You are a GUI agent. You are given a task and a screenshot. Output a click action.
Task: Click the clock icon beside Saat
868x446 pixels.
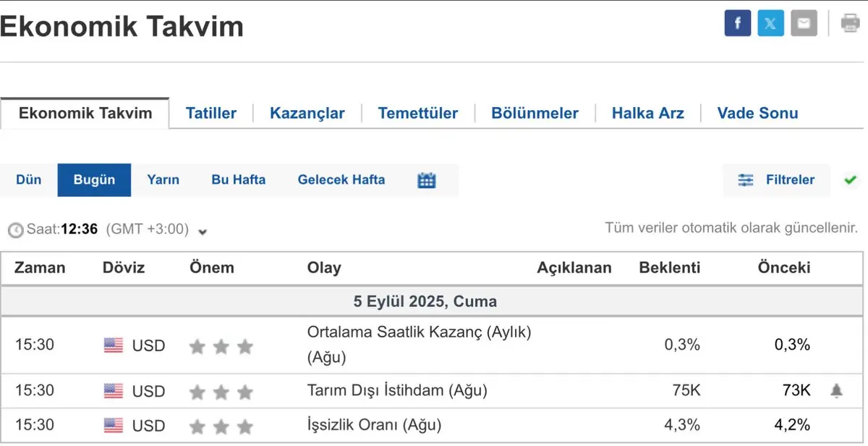[x=15, y=230]
